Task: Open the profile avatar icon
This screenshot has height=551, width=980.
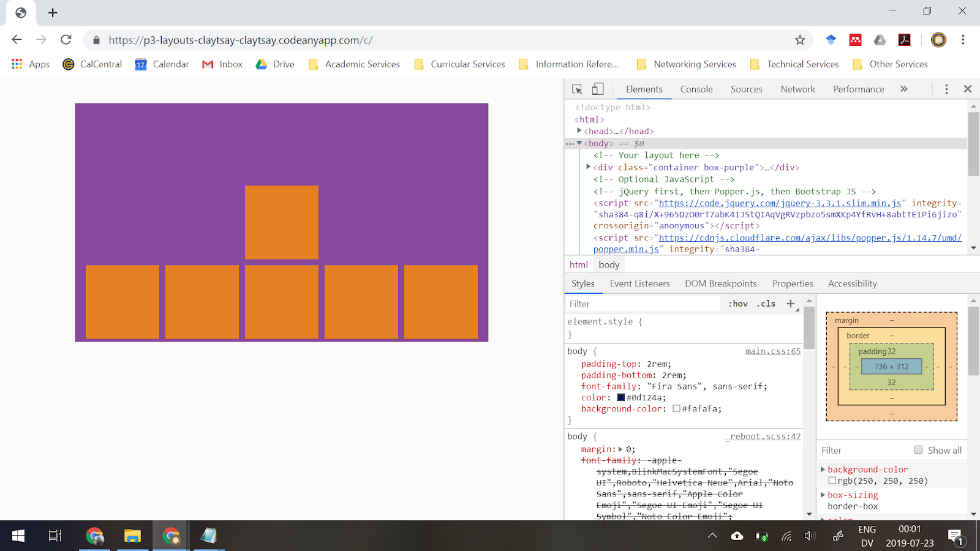Action: pos(938,40)
